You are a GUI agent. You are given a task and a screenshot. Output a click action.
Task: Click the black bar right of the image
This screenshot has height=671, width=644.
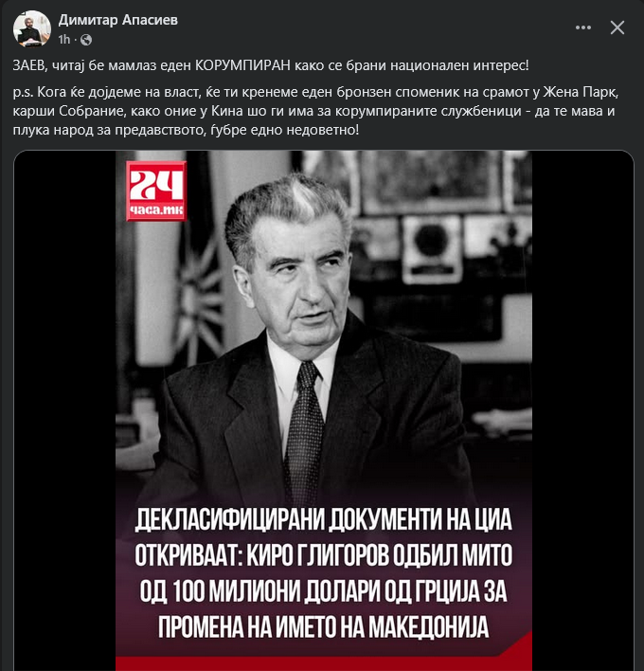tap(582, 410)
